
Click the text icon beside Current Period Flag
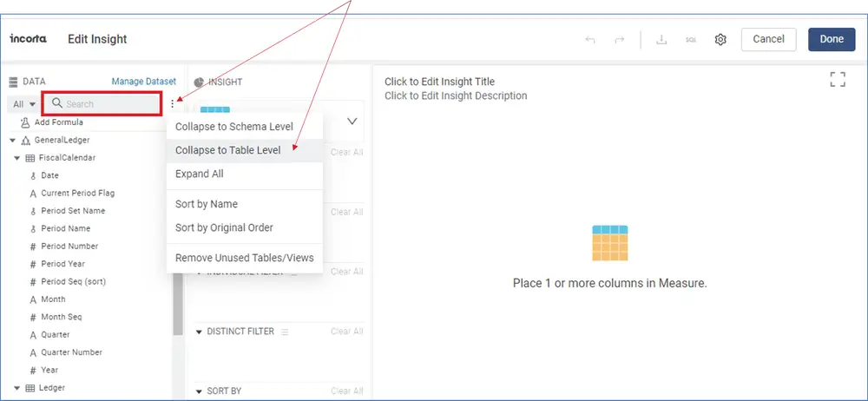tap(33, 194)
